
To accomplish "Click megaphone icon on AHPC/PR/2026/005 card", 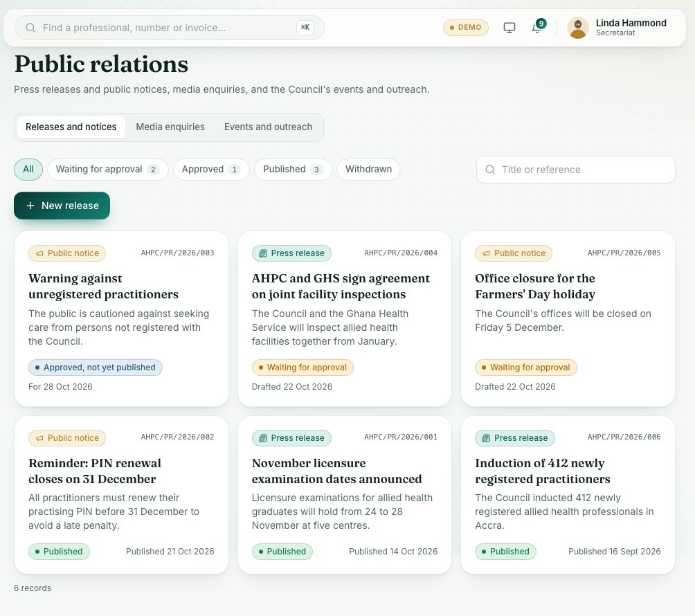I will tap(486, 253).
